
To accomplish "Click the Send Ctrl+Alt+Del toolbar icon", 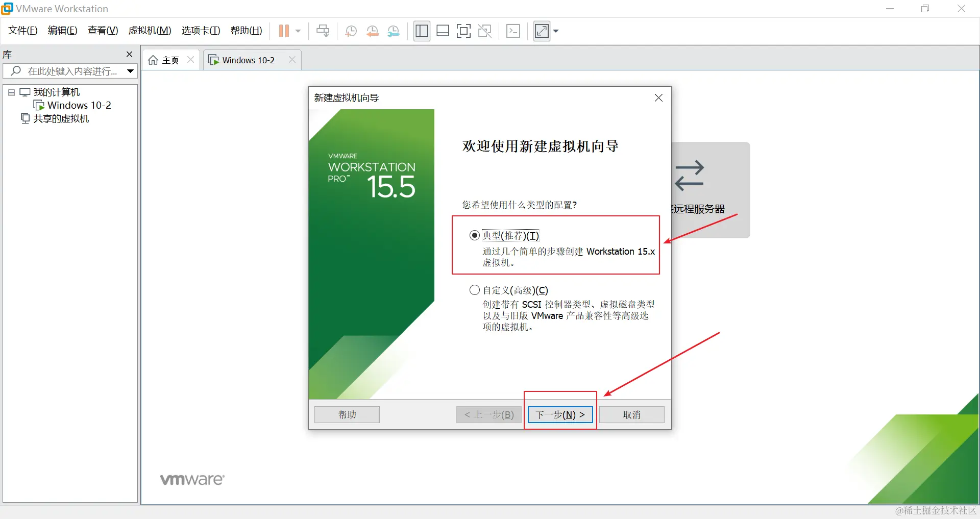I will tap(323, 31).
